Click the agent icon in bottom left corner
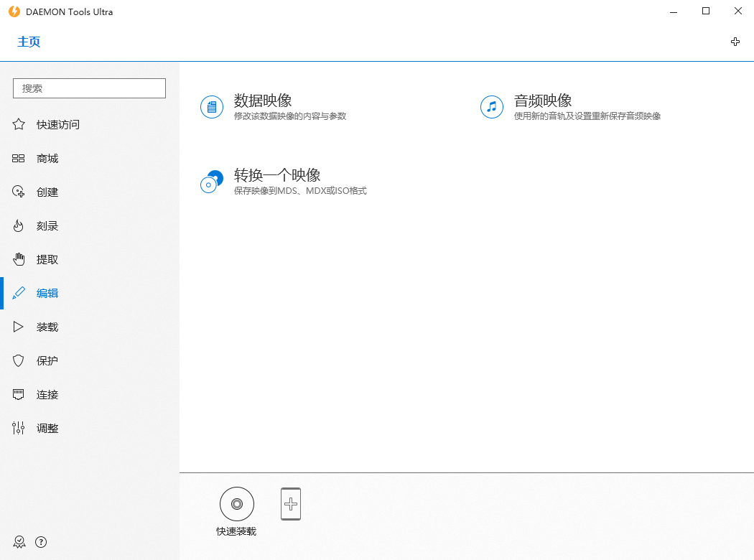Viewport: 754px width, 560px height. 19,542
